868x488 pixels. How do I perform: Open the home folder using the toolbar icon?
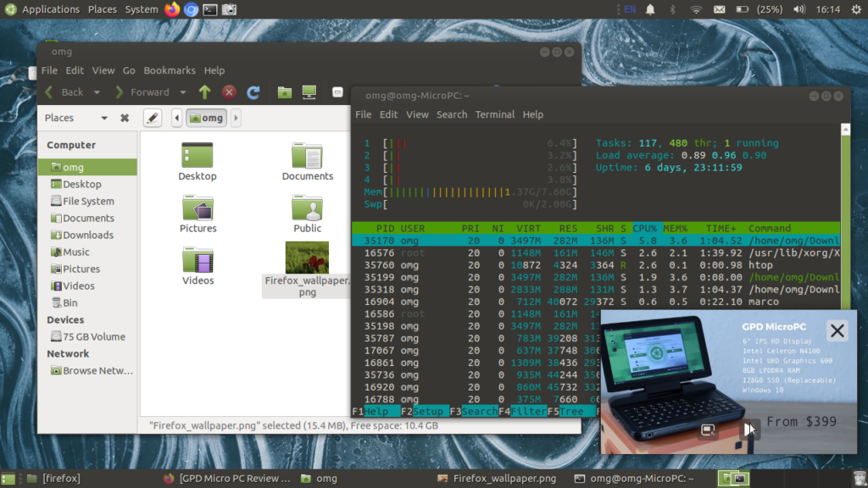(284, 91)
